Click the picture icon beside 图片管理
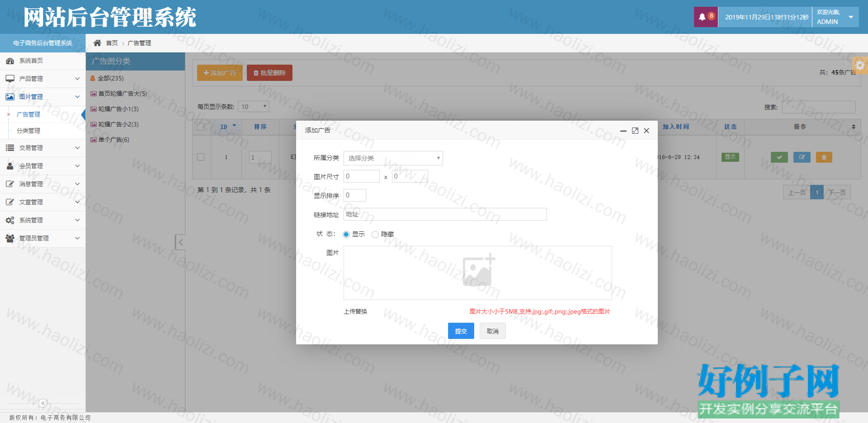Viewport: 868px width, 423px height. pos(10,97)
